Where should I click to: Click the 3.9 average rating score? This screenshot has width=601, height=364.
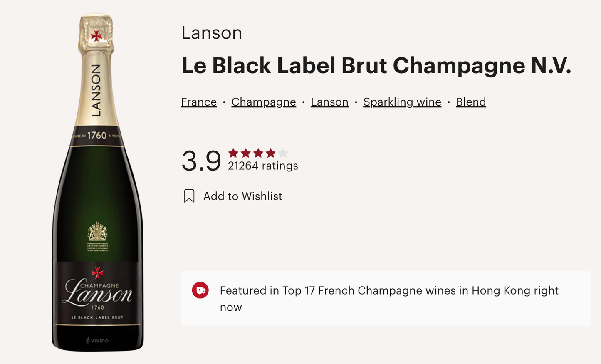pyautogui.click(x=201, y=161)
